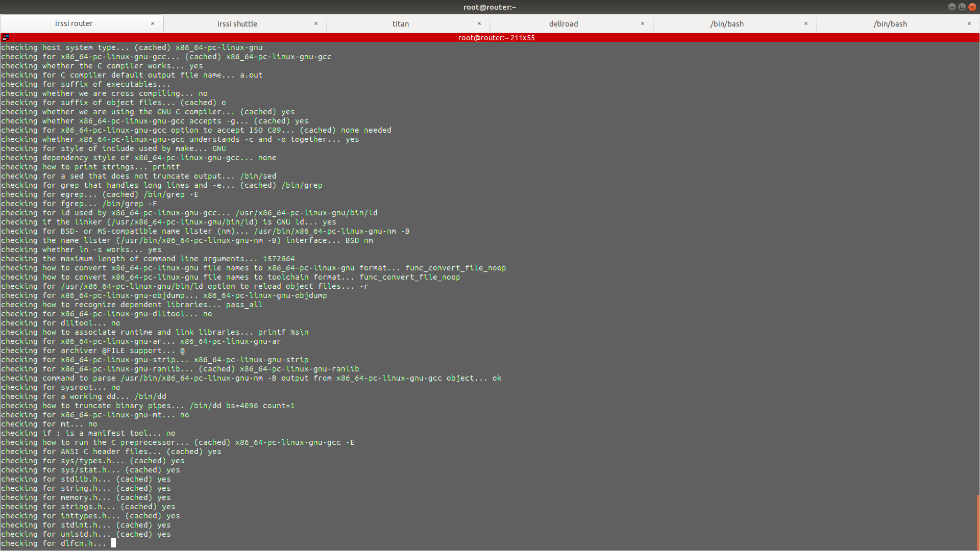Click the line 'checking for fgrep... /bin/grep -F'

[x=79, y=204]
